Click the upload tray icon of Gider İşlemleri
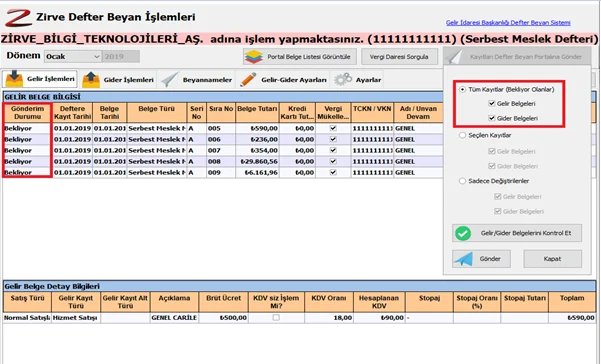601x364 pixels. tap(91, 79)
